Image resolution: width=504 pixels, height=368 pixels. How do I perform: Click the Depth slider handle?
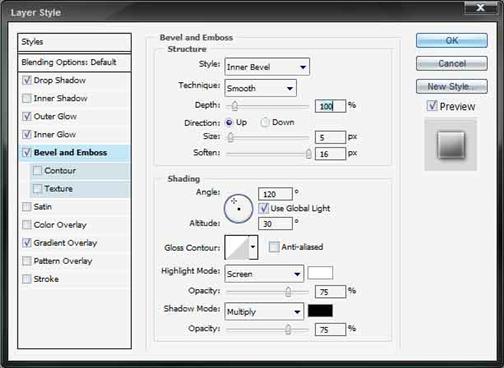pos(235,106)
